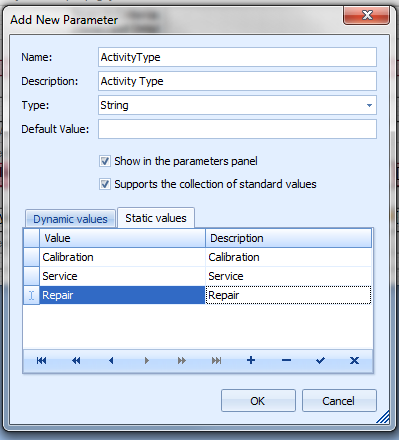Click the Repair description cell
The image size is (399, 440).
click(x=288, y=295)
